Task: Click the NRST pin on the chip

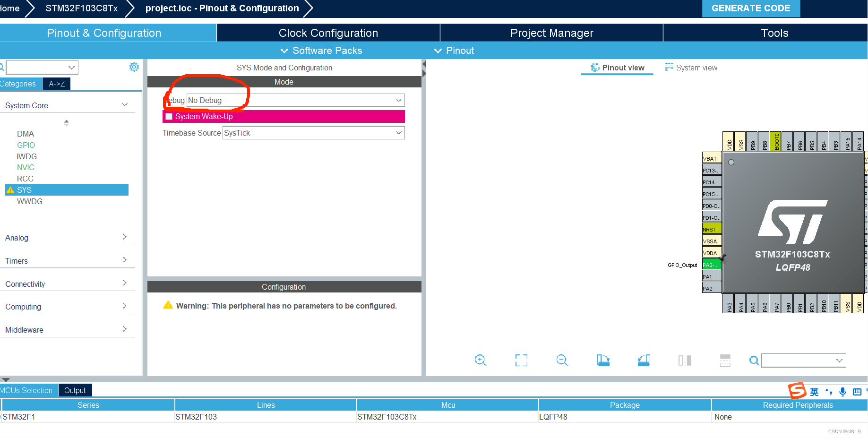Action: (712, 229)
